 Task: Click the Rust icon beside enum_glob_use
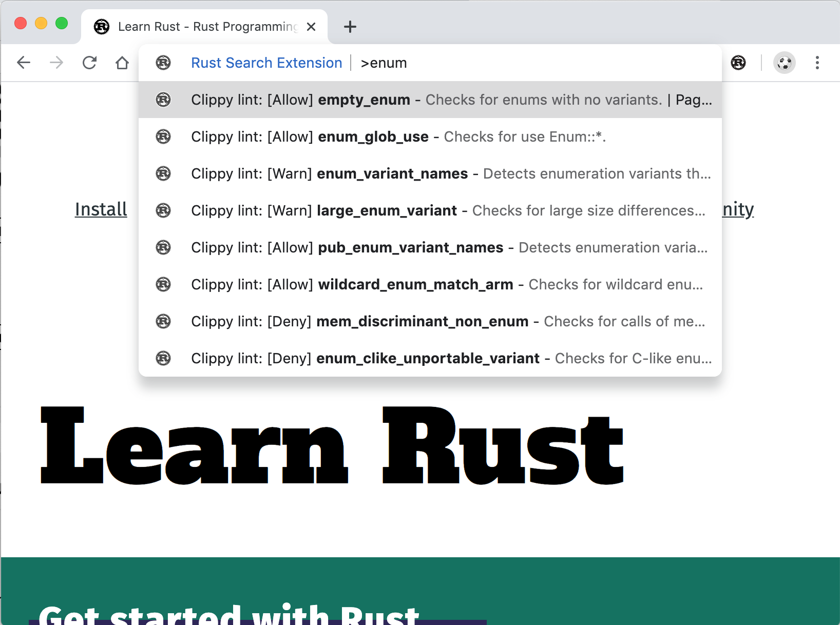pyautogui.click(x=163, y=136)
